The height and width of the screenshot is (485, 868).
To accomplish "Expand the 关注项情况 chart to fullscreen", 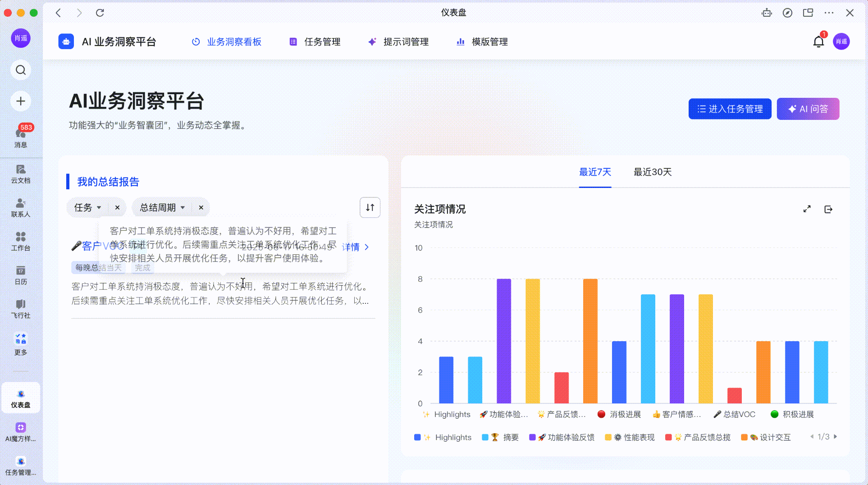I will 807,209.
